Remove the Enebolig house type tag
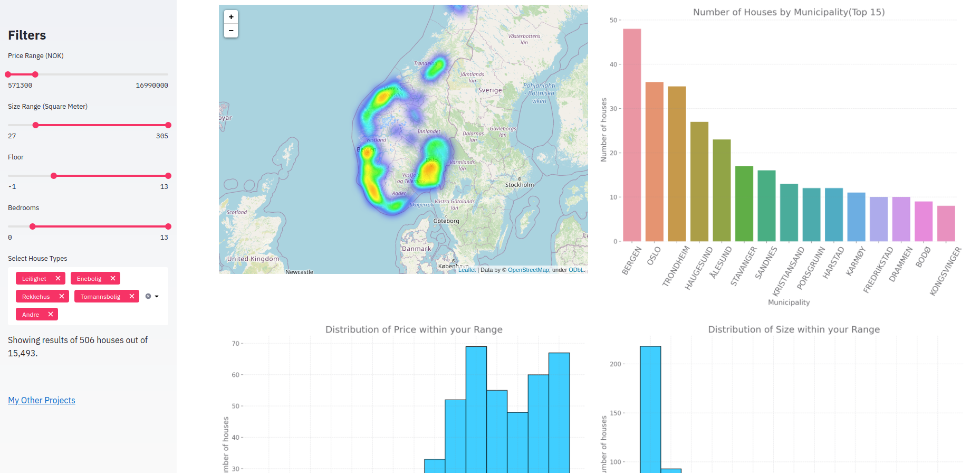Image resolution: width=980 pixels, height=473 pixels. pos(113,278)
